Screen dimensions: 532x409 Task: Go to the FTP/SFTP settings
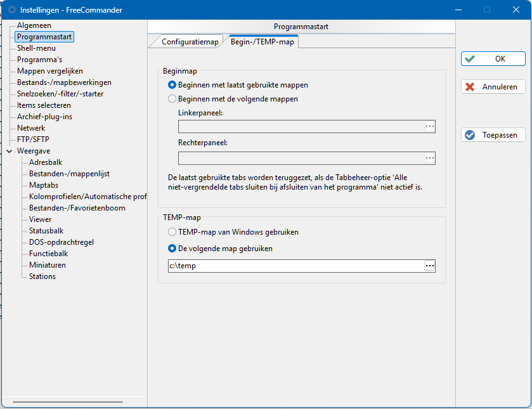tap(33, 140)
